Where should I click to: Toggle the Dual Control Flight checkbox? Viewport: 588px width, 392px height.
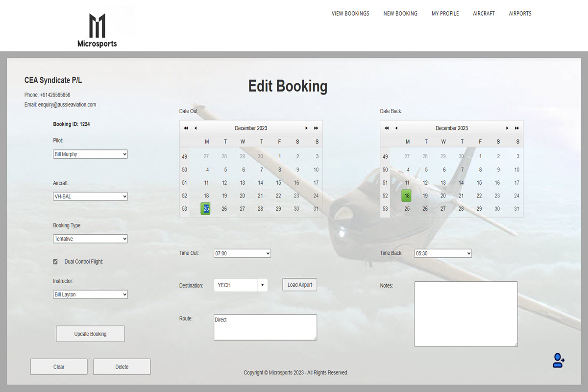pyautogui.click(x=55, y=261)
